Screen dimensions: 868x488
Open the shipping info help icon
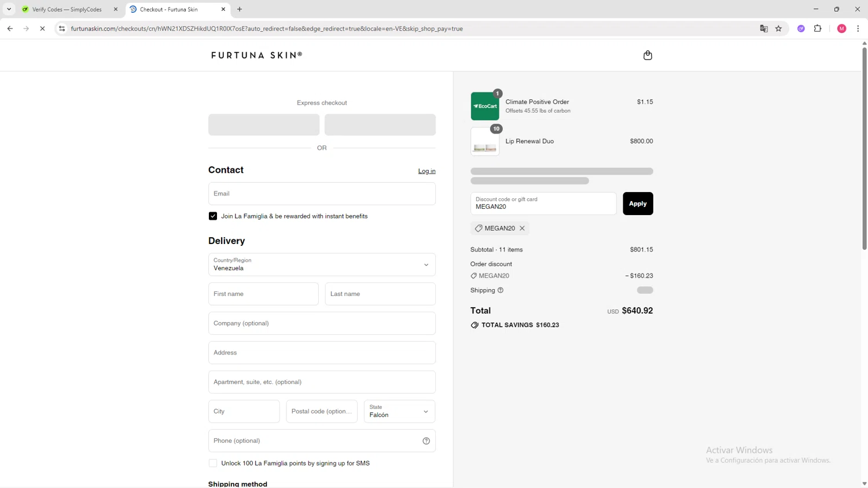[501, 290]
